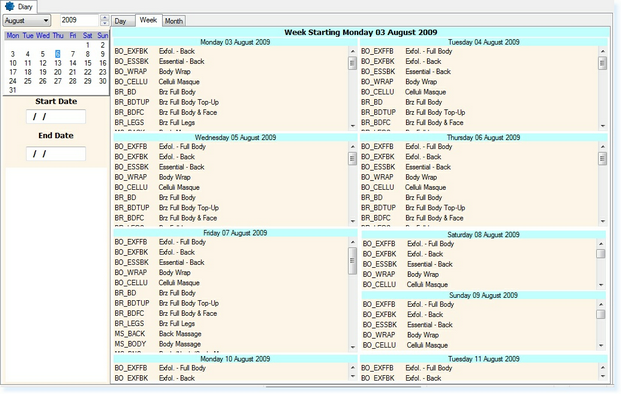Select BO_ESSBK Essential - Back on Monday 03
The width and height of the screenshot is (621, 394).
(231, 61)
